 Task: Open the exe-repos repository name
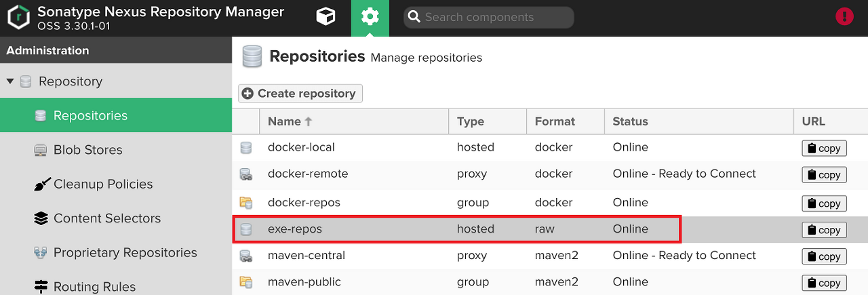295,229
